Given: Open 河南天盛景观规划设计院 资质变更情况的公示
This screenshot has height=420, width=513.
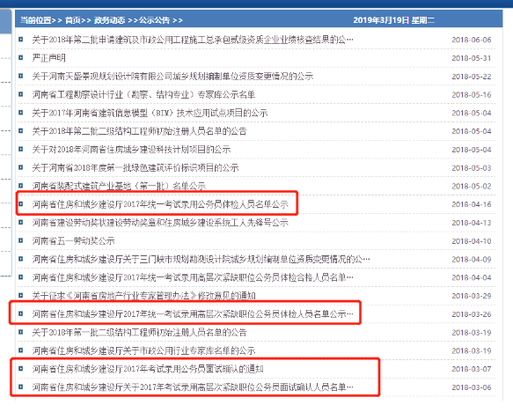Looking at the screenshot, I should 172,77.
